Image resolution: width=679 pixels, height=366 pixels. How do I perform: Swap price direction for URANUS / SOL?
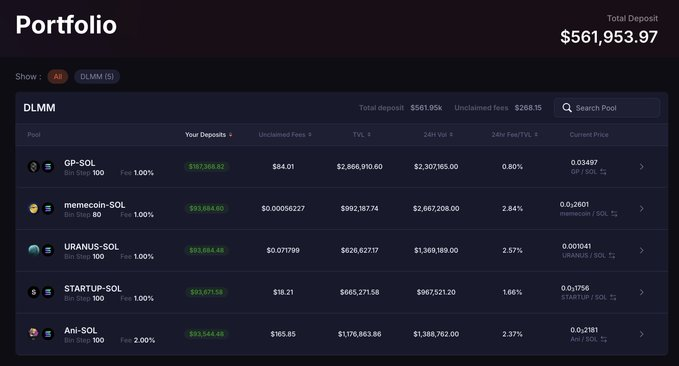tap(612, 256)
